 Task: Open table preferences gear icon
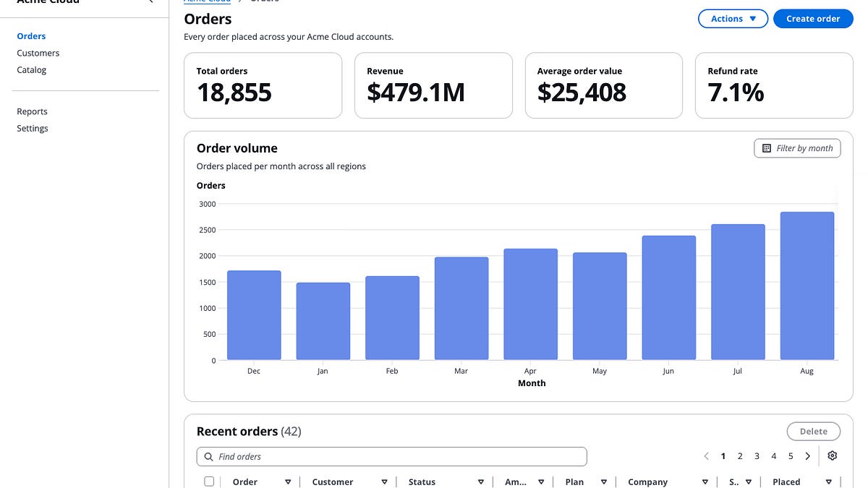click(832, 456)
